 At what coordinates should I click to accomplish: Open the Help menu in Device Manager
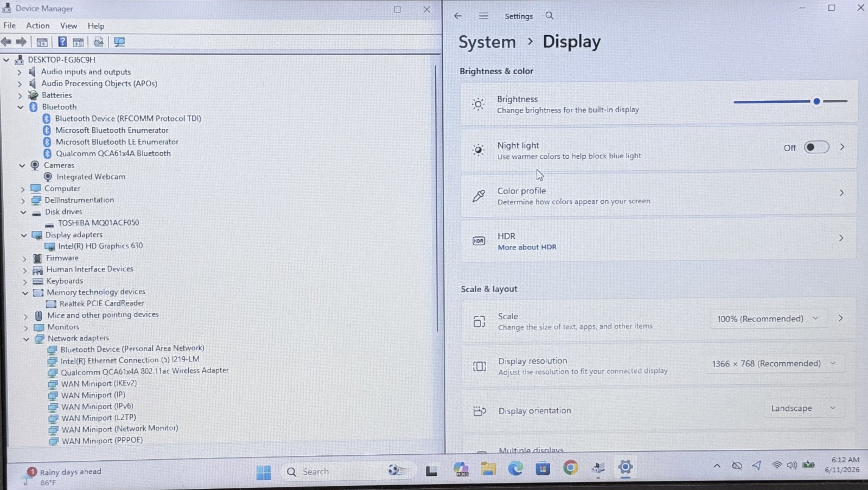96,25
